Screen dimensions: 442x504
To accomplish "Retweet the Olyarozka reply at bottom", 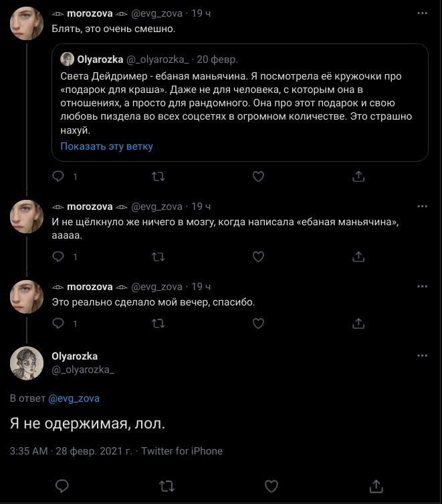I will (x=166, y=485).
